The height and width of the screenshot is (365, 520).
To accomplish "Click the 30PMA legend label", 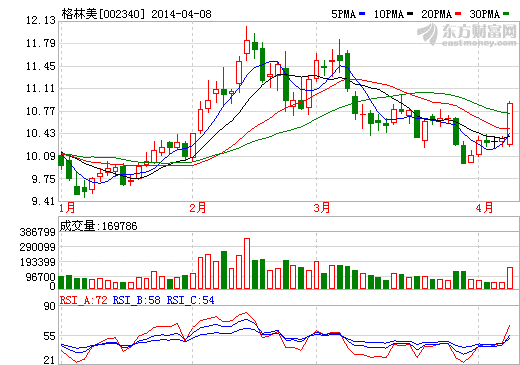I will (x=484, y=14).
